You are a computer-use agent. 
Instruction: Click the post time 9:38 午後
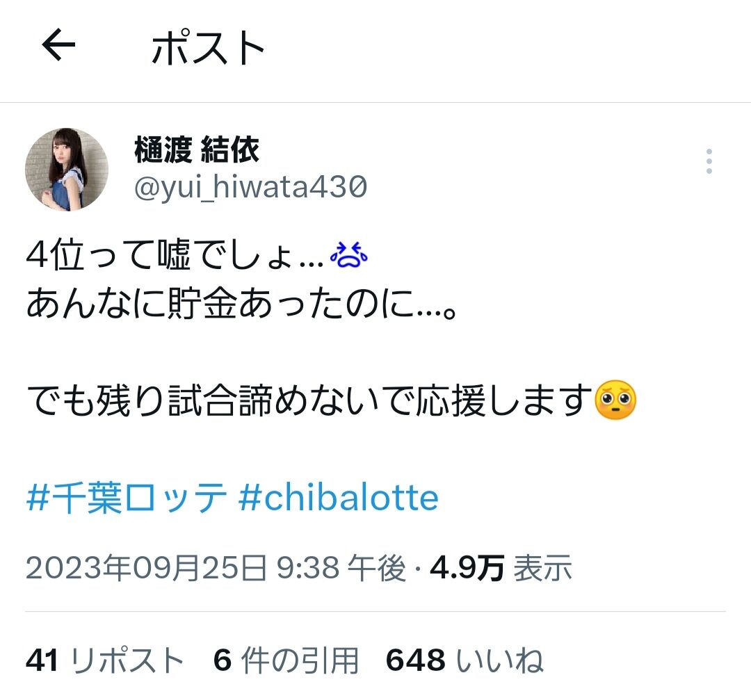[341, 568]
